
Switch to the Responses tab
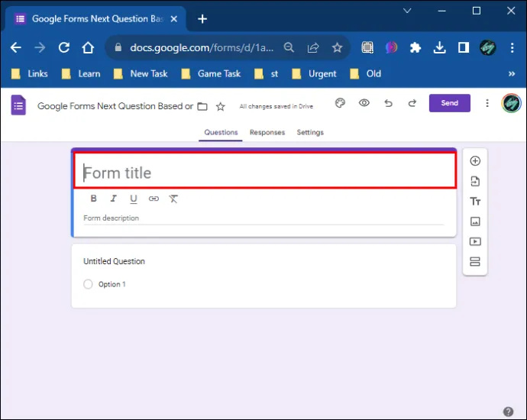[x=267, y=132]
